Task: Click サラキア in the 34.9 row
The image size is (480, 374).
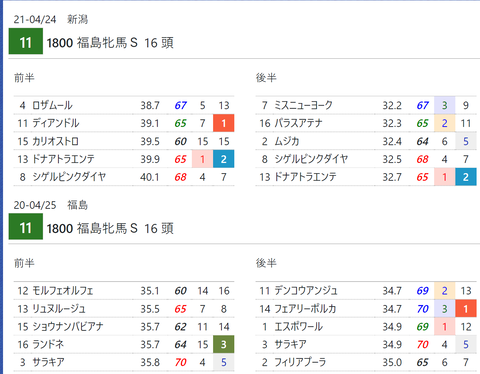Action: (290, 344)
